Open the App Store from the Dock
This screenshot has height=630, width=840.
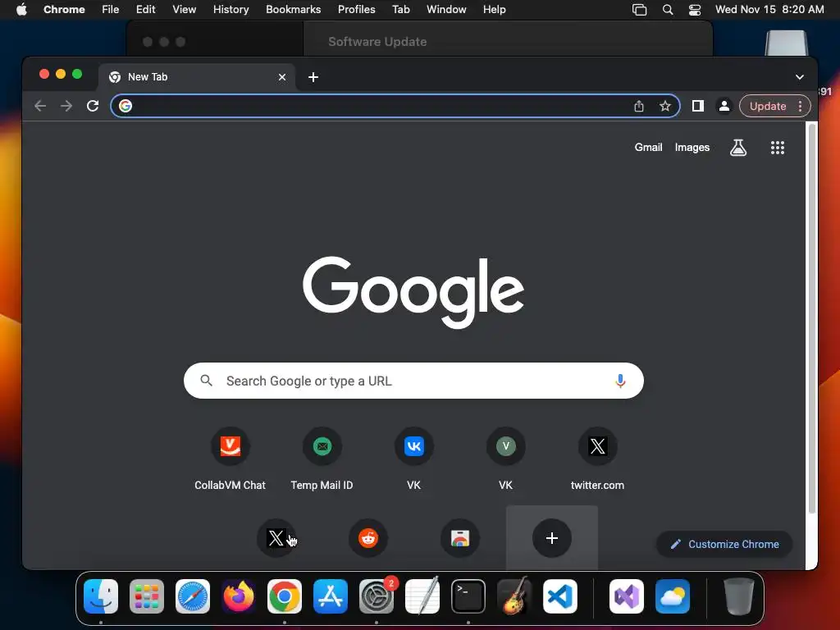point(331,596)
